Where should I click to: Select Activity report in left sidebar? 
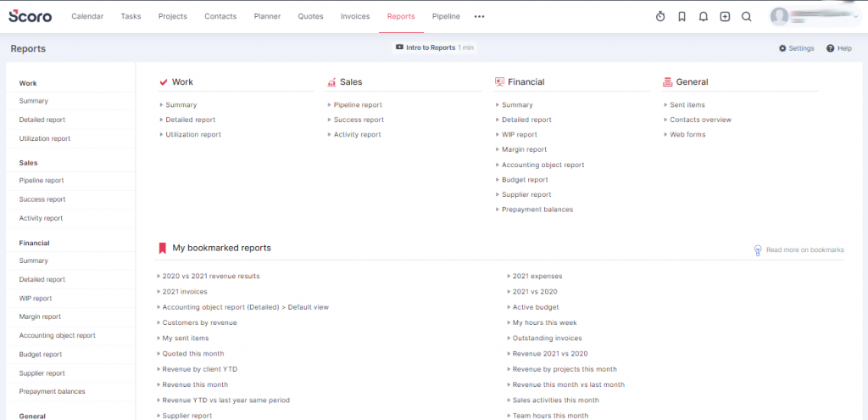point(41,218)
